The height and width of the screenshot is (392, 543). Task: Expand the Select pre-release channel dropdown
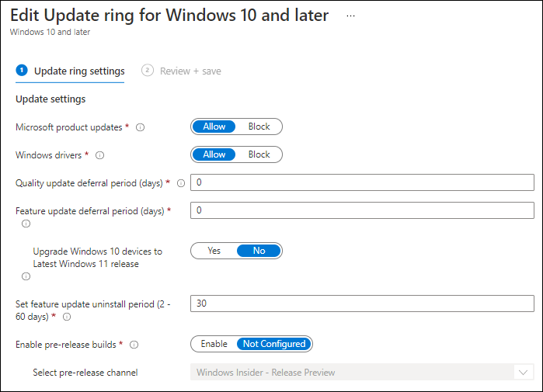click(362, 373)
